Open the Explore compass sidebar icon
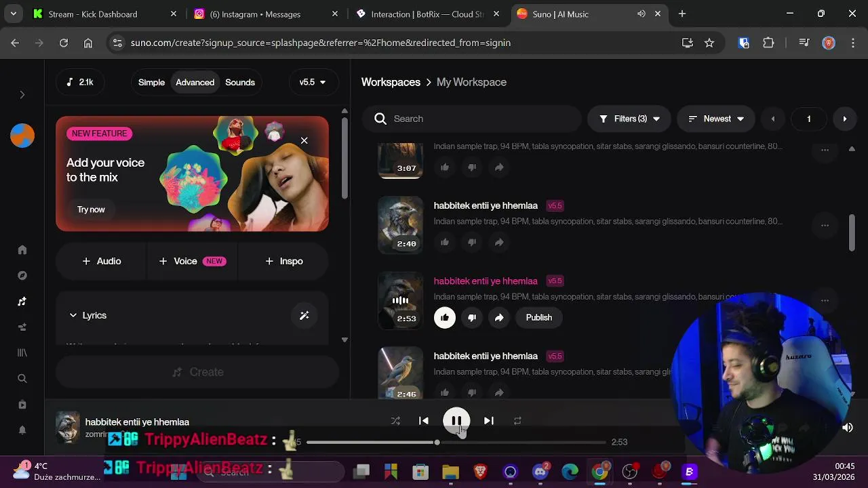 (x=22, y=275)
